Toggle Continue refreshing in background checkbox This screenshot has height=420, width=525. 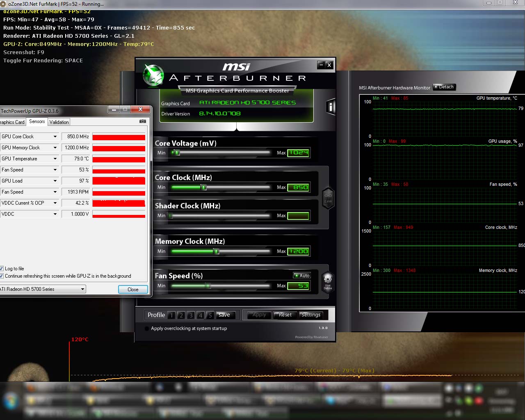click(x=2, y=276)
